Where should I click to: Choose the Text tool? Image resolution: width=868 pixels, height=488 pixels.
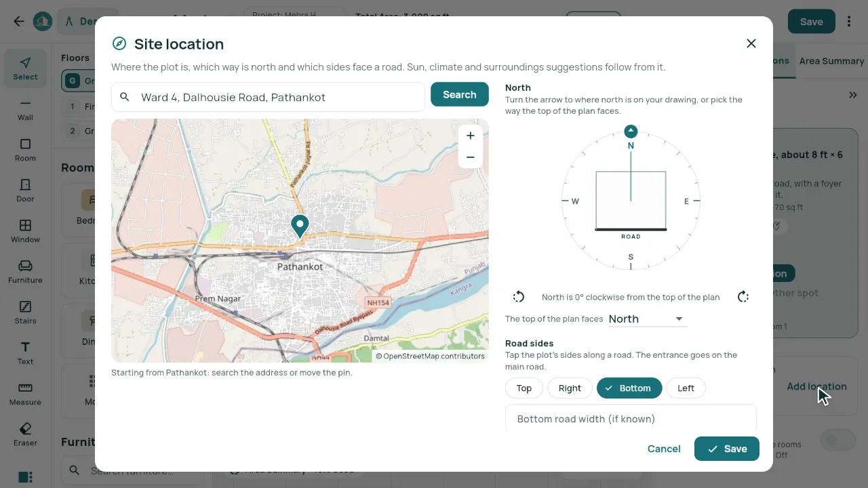pyautogui.click(x=25, y=353)
